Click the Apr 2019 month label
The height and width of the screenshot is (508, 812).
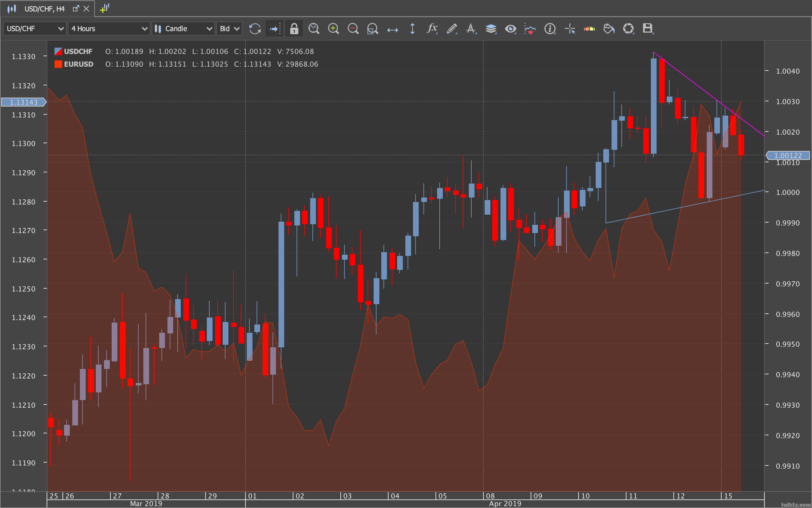(x=505, y=504)
